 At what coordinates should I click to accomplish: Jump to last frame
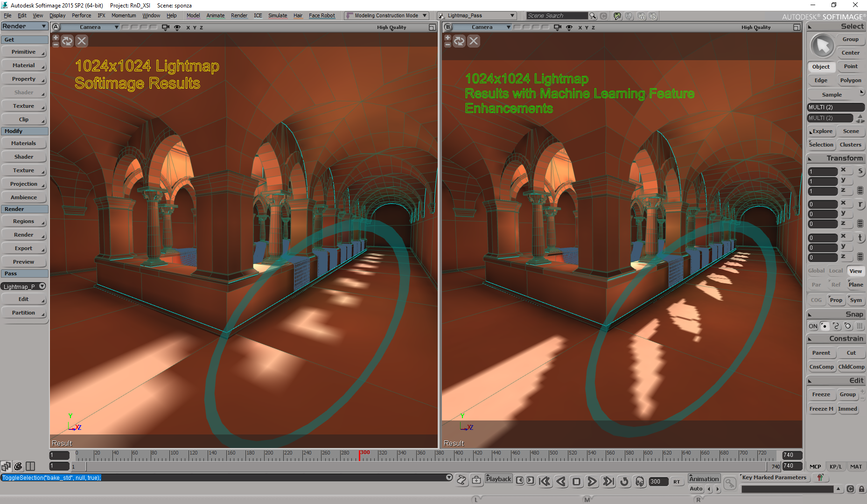pyautogui.click(x=608, y=482)
